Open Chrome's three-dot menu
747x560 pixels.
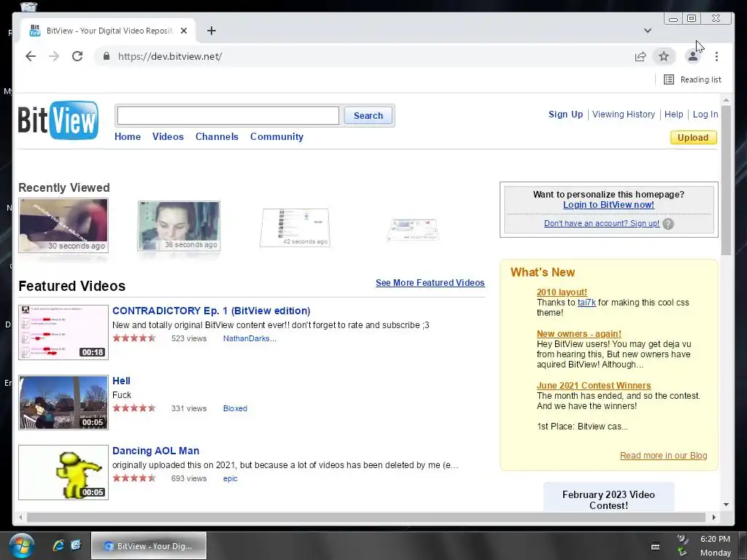click(x=716, y=57)
